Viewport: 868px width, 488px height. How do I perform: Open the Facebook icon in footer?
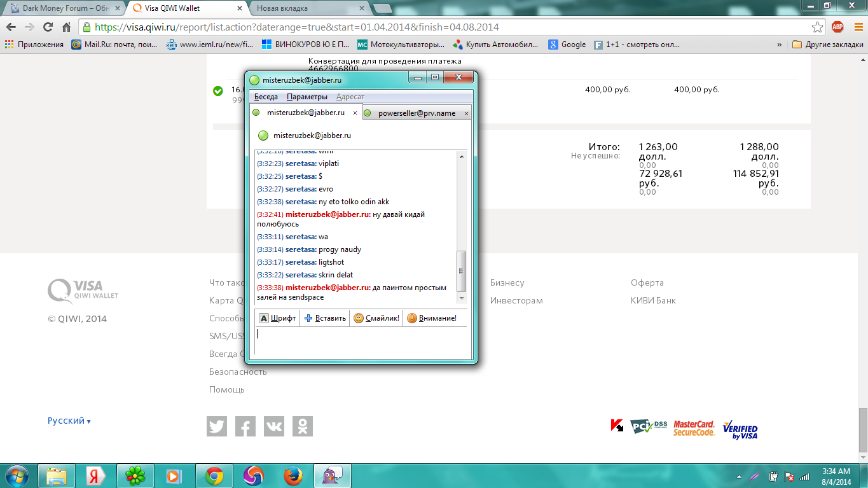pos(245,426)
